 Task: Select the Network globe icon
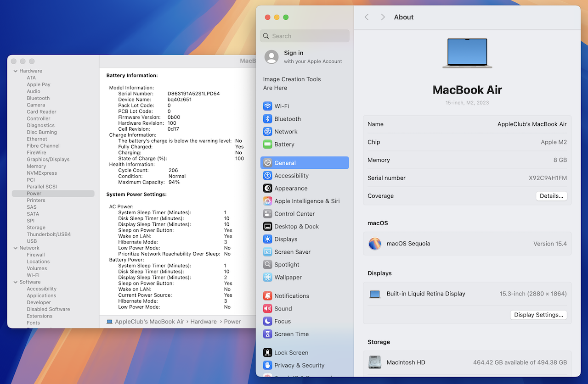tap(267, 132)
